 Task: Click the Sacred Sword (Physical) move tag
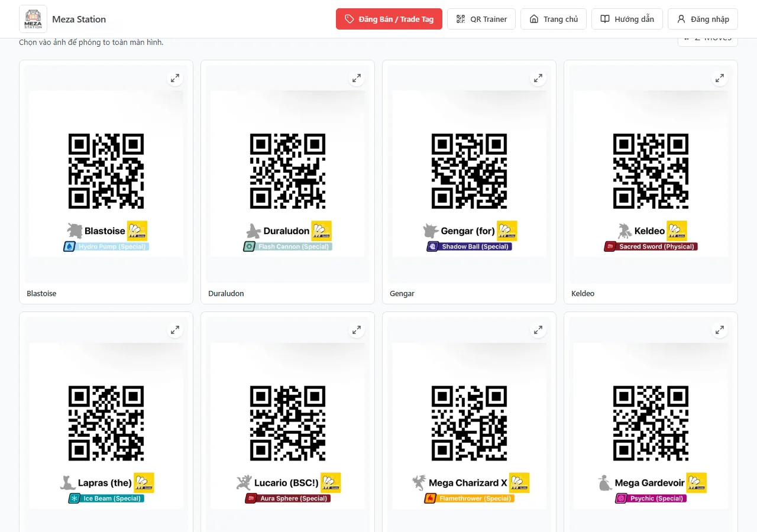point(651,246)
